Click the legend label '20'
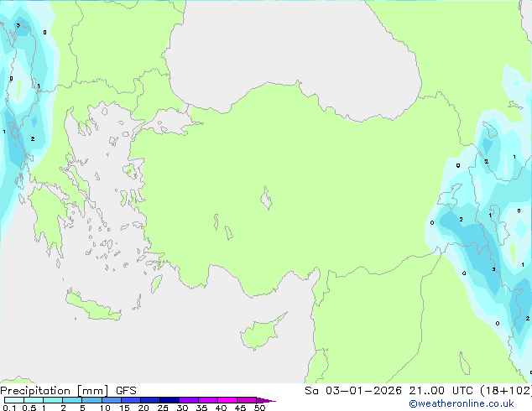This screenshot has width=532, height=411. tap(143, 408)
